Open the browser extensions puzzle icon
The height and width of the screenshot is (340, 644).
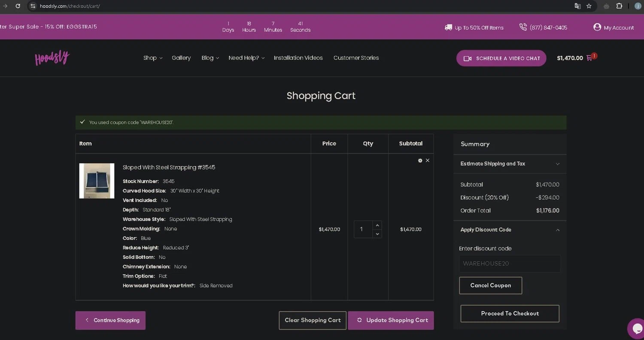[619, 6]
